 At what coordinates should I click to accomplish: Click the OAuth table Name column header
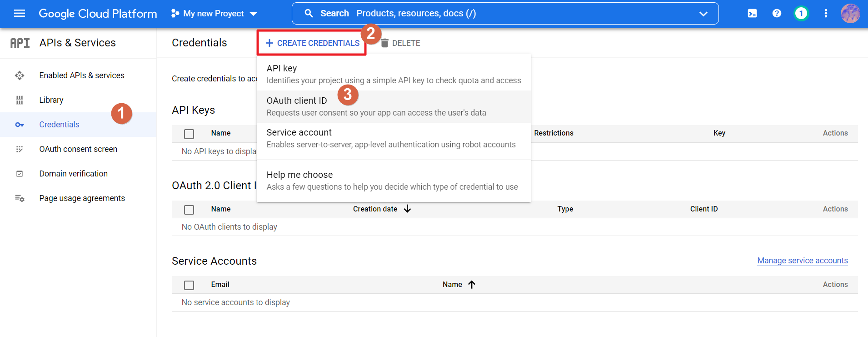point(221,209)
